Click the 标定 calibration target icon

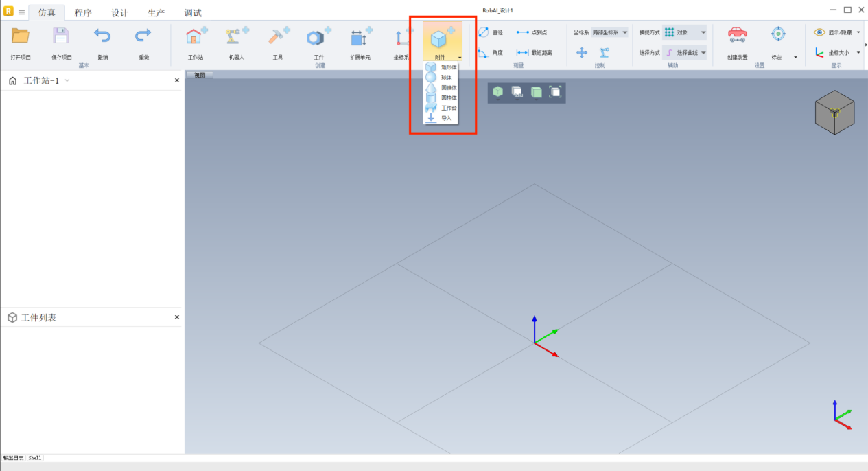pyautogui.click(x=777, y=36)
